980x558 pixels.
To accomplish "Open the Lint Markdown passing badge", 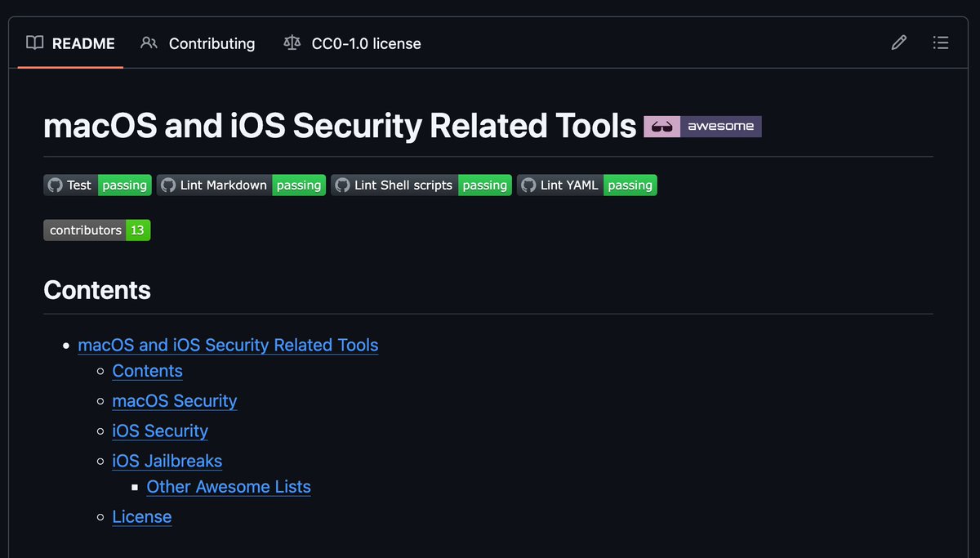I will pyautogui.click(x=242, y=185).
